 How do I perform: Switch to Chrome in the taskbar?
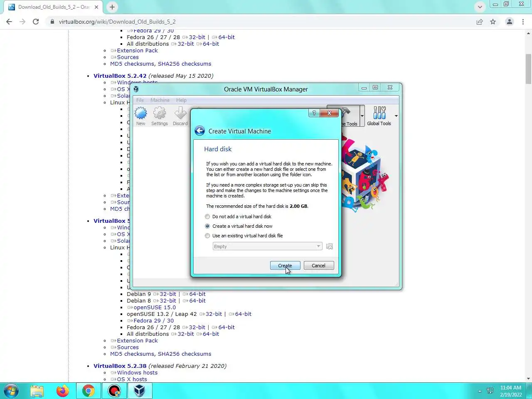coord(88,391)
